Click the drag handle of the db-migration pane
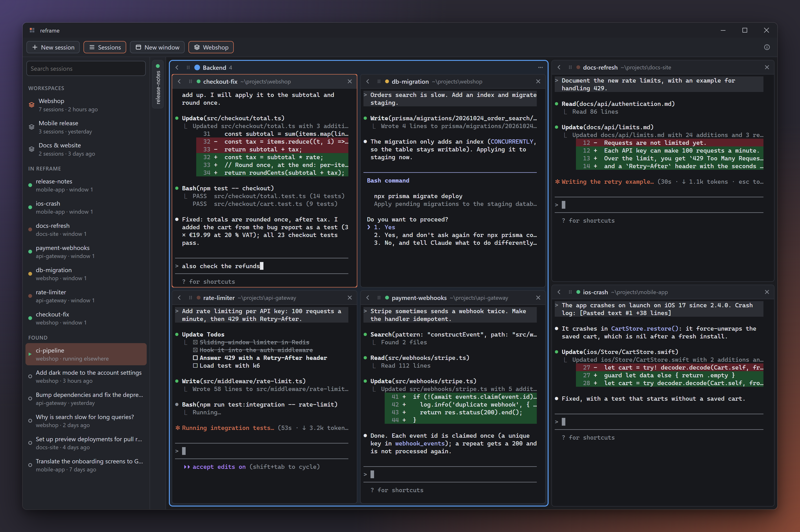The height and width of the screenshot is (532, 800). point(379,81)
